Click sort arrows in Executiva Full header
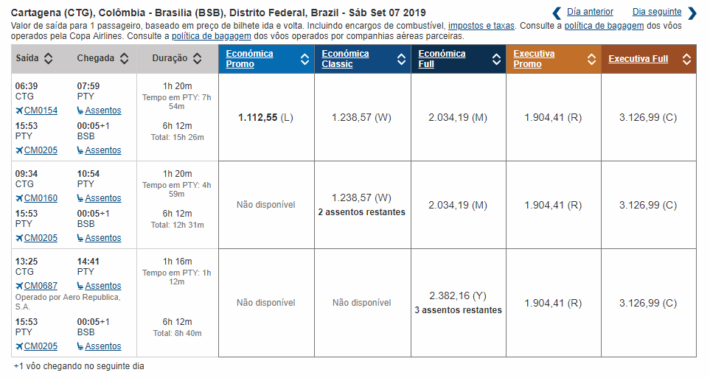Viewport: 710px width, 378px height. (686, 59)
